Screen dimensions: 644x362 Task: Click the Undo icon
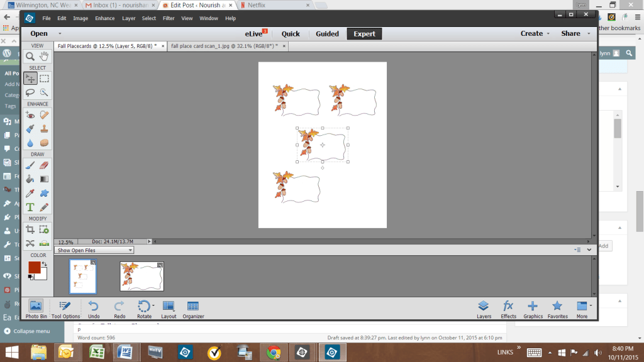click(94, 307)
